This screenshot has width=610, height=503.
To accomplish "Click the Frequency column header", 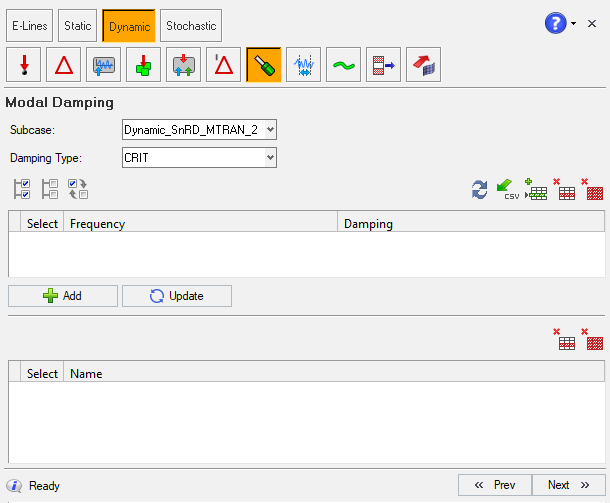I will point(200,224).
